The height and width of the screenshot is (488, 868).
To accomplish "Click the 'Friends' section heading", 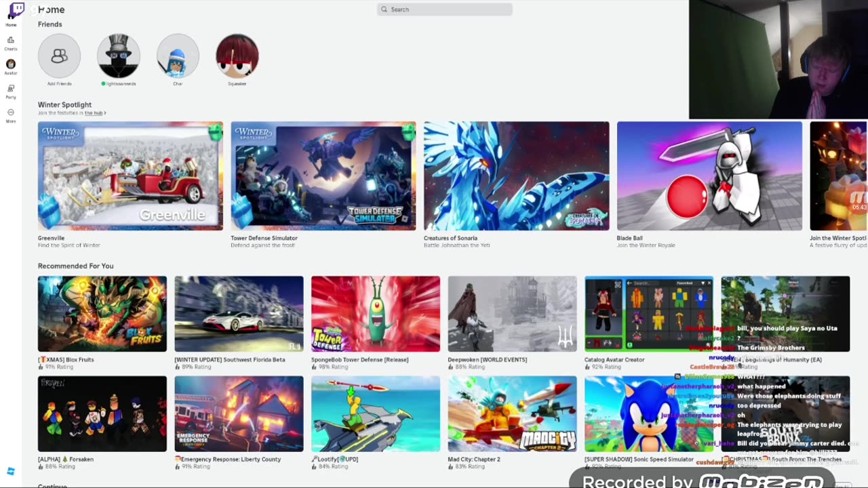I will [x=50, y=24].
